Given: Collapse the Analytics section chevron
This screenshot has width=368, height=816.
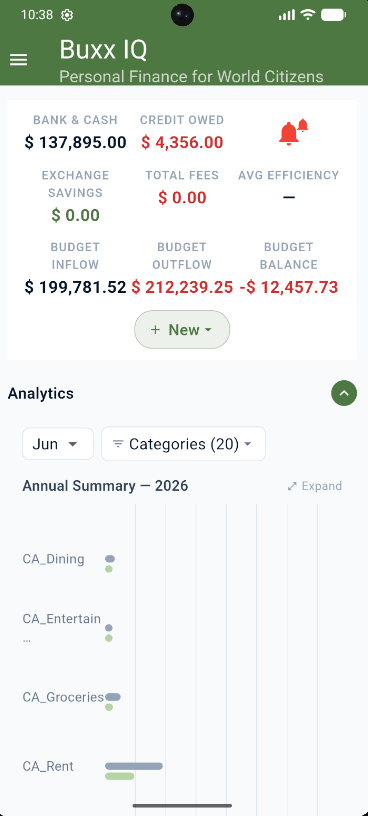Looking at the screenshot, I should point(344,393).
